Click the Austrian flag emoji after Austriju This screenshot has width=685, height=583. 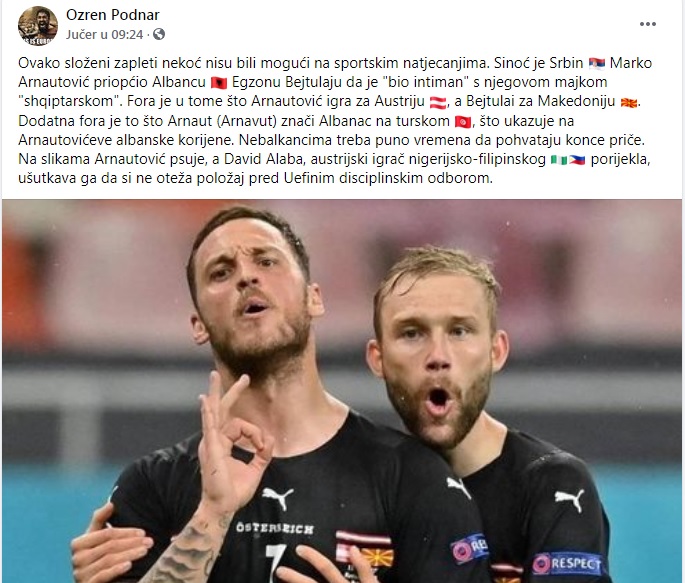438,102
